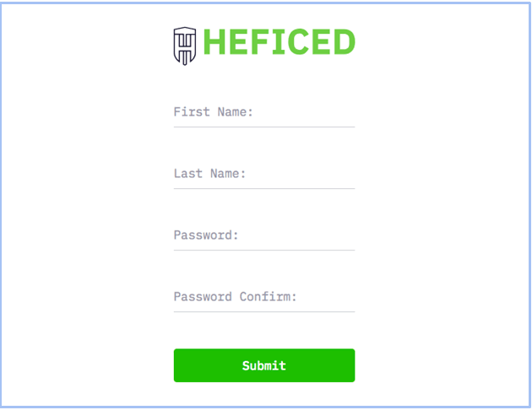Click the underline beneath Last Name field
Viewport: 532px width, 410px height.
[x=264, y=189]
